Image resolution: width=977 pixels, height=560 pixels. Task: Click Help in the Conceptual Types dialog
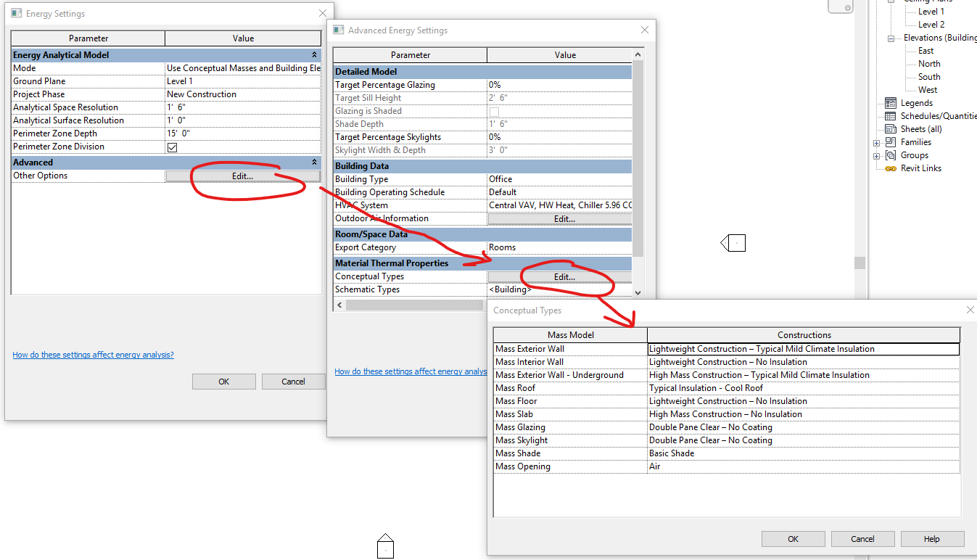[932, 539]
